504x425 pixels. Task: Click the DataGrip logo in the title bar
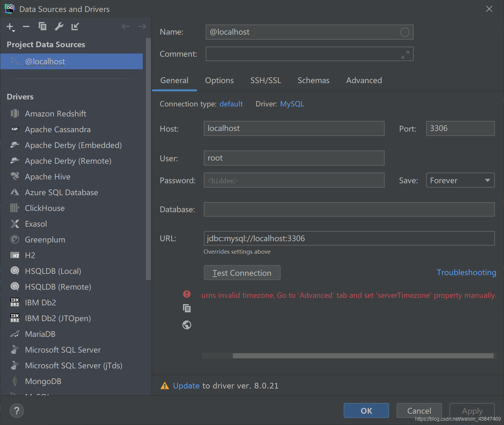tap(10, 9)
